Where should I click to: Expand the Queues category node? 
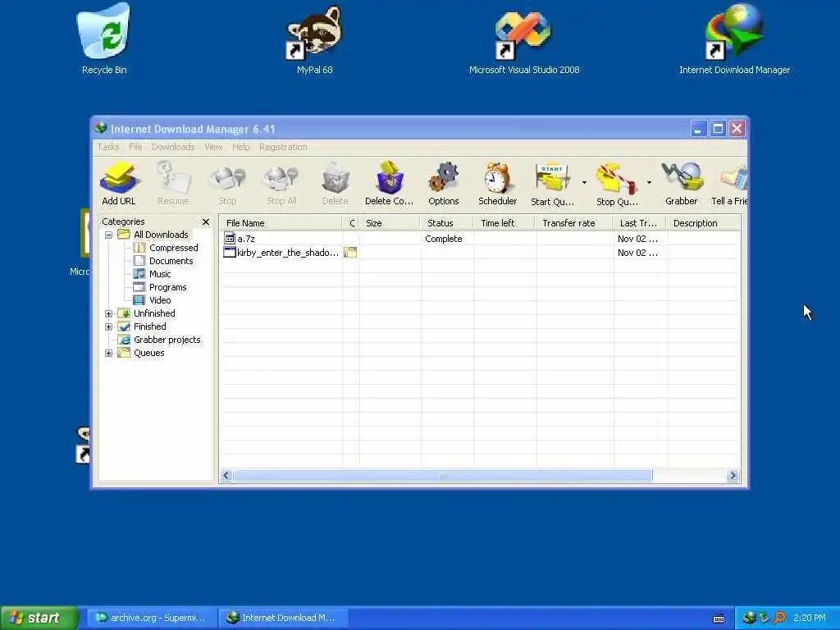point(109,353)
